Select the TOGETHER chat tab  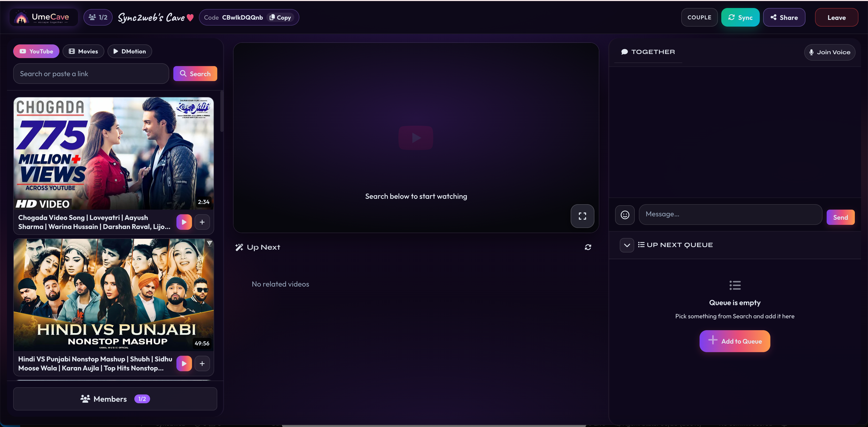tap(648, 52)
